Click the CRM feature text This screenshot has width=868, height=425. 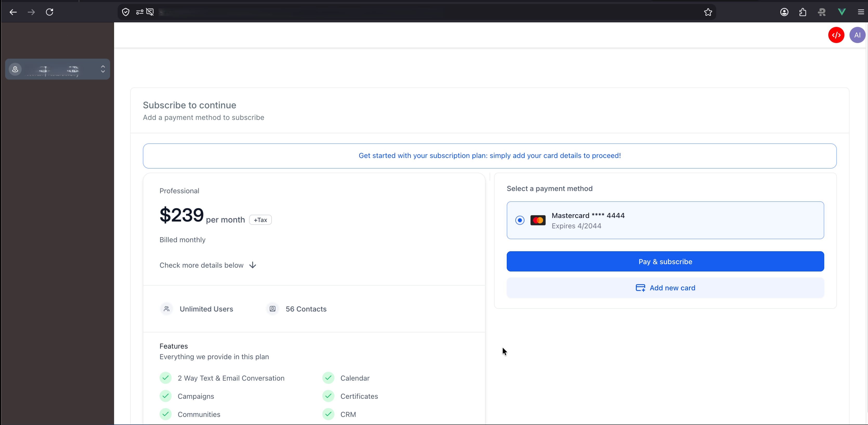click(348, 415)
